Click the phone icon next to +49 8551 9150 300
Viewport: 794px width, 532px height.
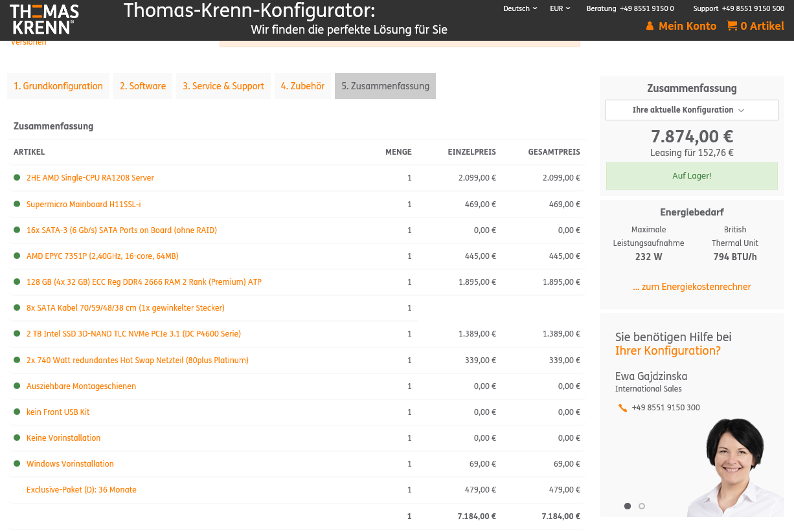pyautogui.click(x=622, y=408)
